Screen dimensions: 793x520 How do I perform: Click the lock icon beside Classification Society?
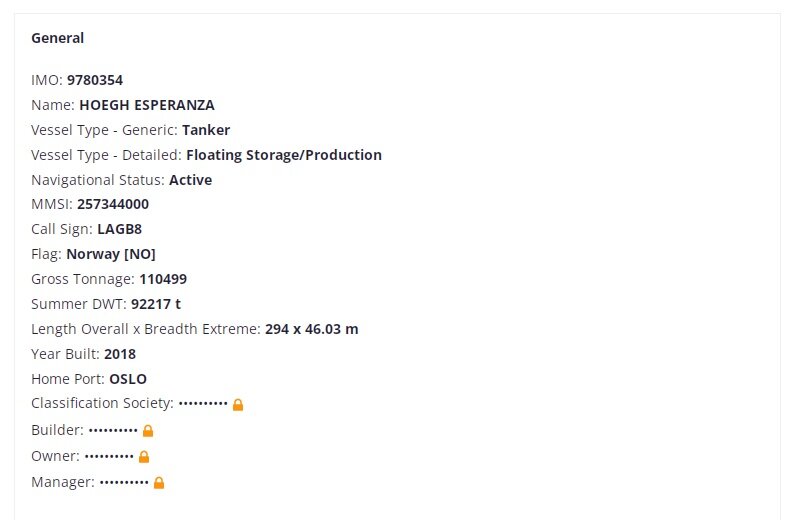pyautogui.click(x=238, y=405)
